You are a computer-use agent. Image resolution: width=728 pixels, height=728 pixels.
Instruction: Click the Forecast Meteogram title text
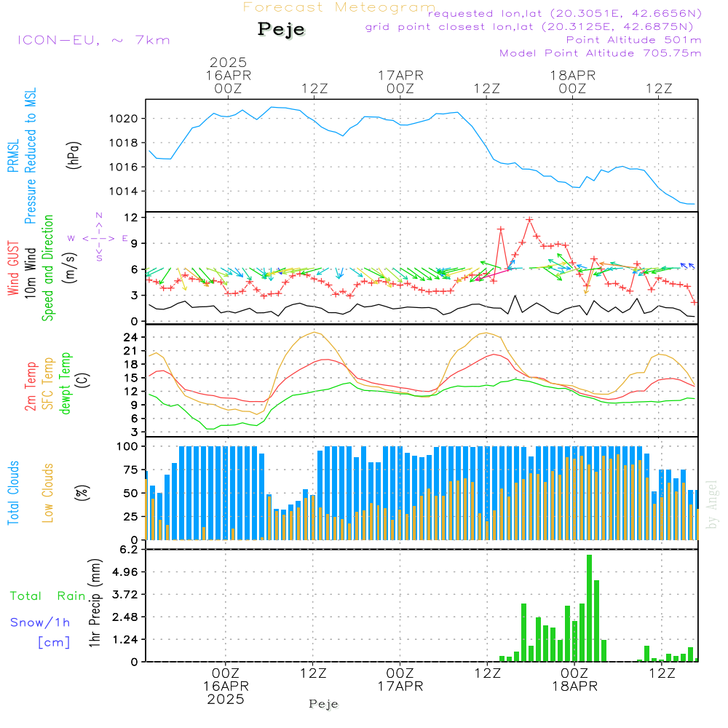click(x=339, y=7)
